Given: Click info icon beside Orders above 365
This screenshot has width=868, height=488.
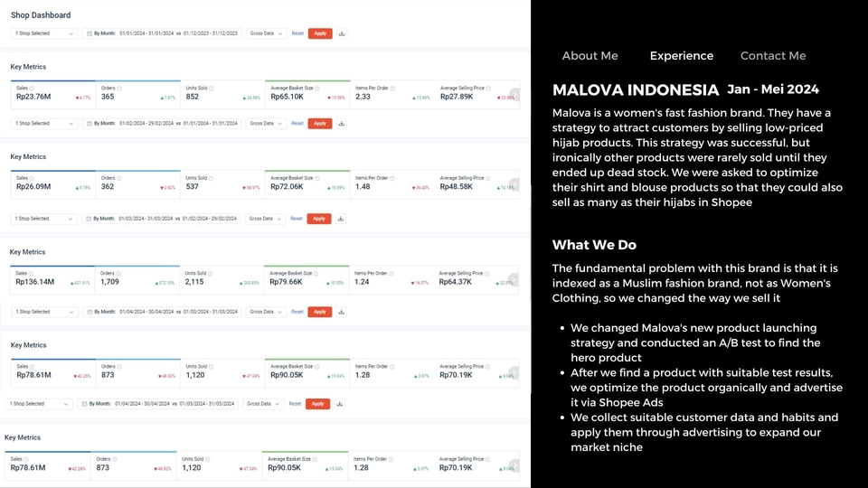Looking at the screenshot, I should coord(119,89).
